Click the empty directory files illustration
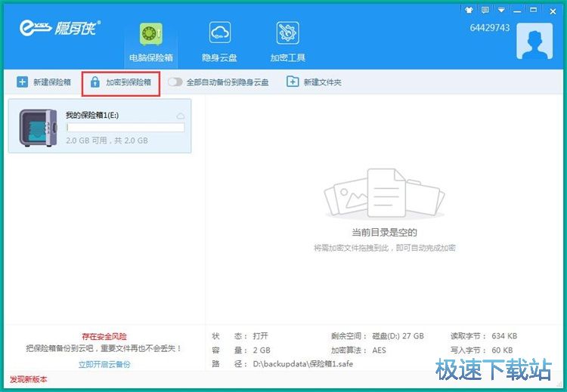The width and height of the screenshot is (567, 392). point(384,193)
